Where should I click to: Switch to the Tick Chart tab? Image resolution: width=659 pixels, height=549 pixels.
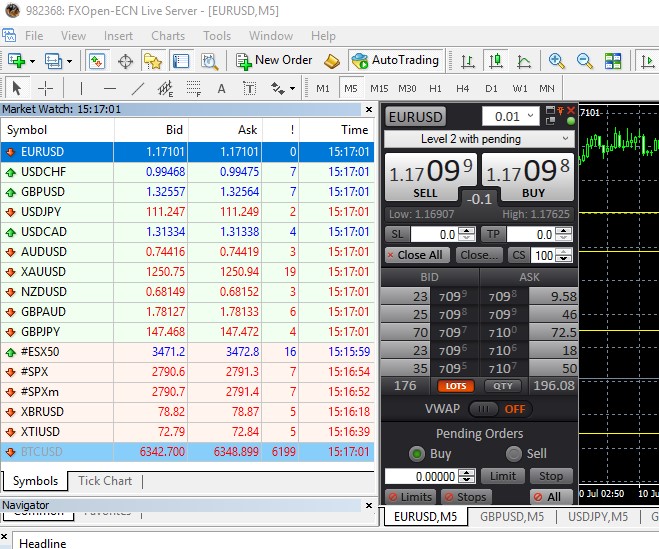pyautogui.click(x=105, y=481)
